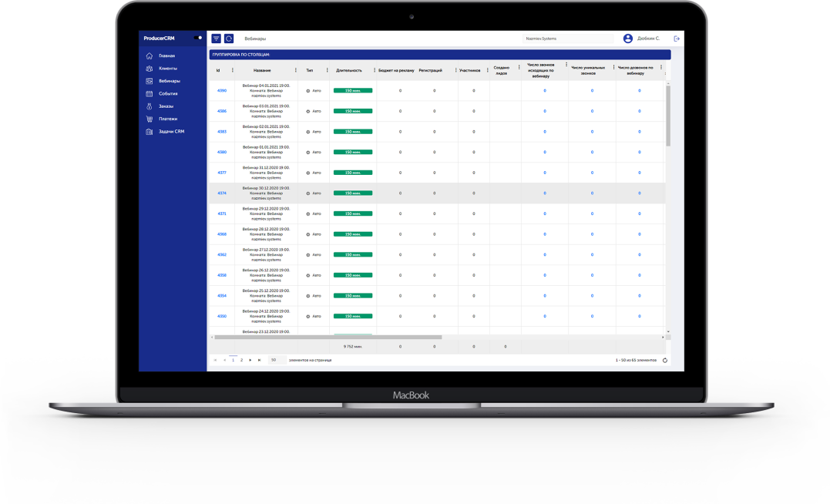
Task: Select События in the sidebar menu
Action: click(x=168, y=94)
